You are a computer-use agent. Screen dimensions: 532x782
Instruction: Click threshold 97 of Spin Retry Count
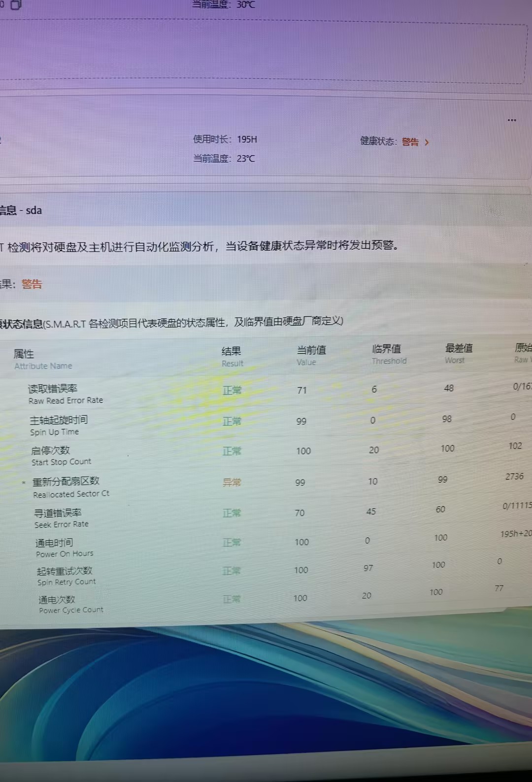368,568
